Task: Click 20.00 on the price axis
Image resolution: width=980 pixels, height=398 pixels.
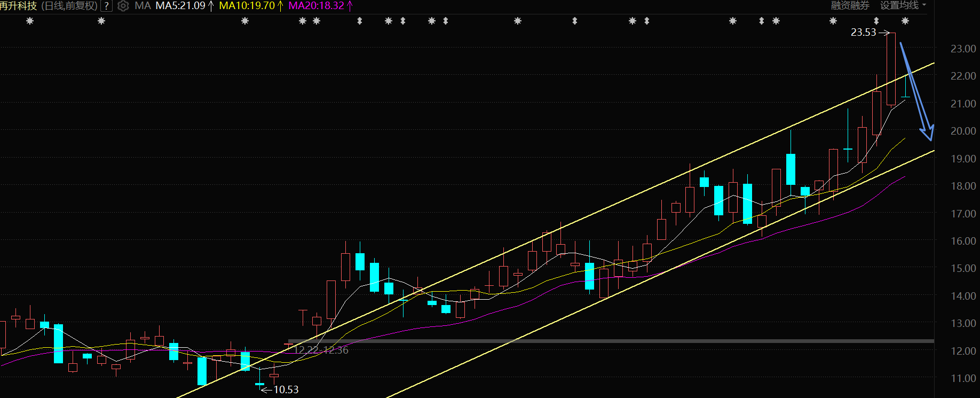Action: tap(963, 131)
